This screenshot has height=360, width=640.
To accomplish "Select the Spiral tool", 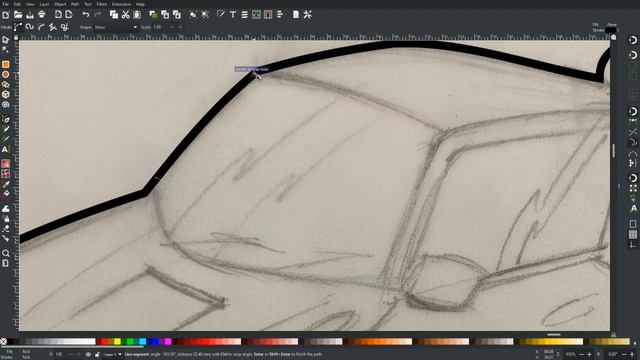I will tap(5, 104).
